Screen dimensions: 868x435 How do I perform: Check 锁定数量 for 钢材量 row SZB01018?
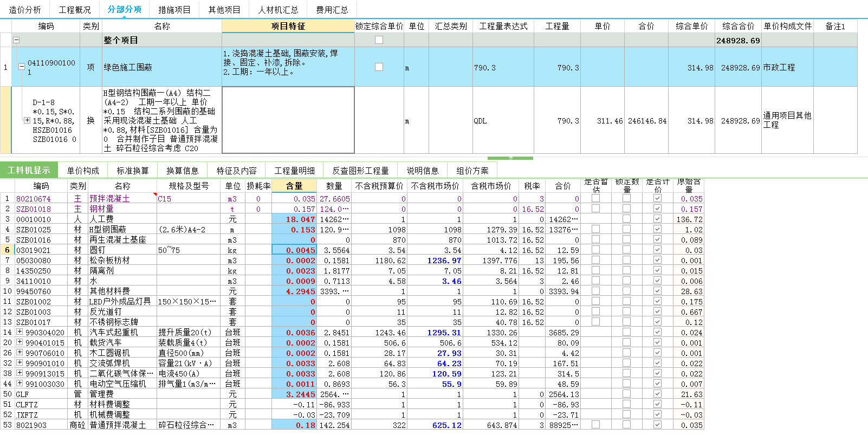point(626,209)
